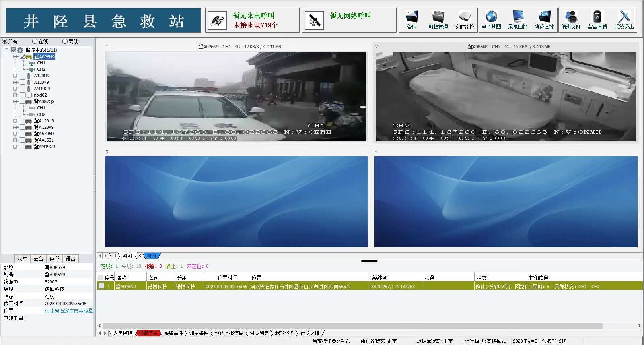This screenshot has height=345, width=644.
Task: Check the 冀A087QS checkbox
Action: click(23, 102)
